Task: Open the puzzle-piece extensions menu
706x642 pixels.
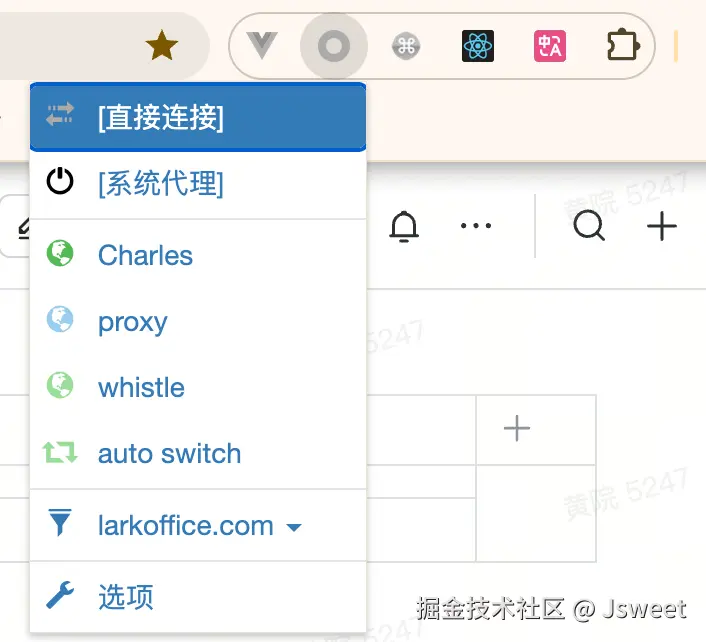Action: click(623, 45)
